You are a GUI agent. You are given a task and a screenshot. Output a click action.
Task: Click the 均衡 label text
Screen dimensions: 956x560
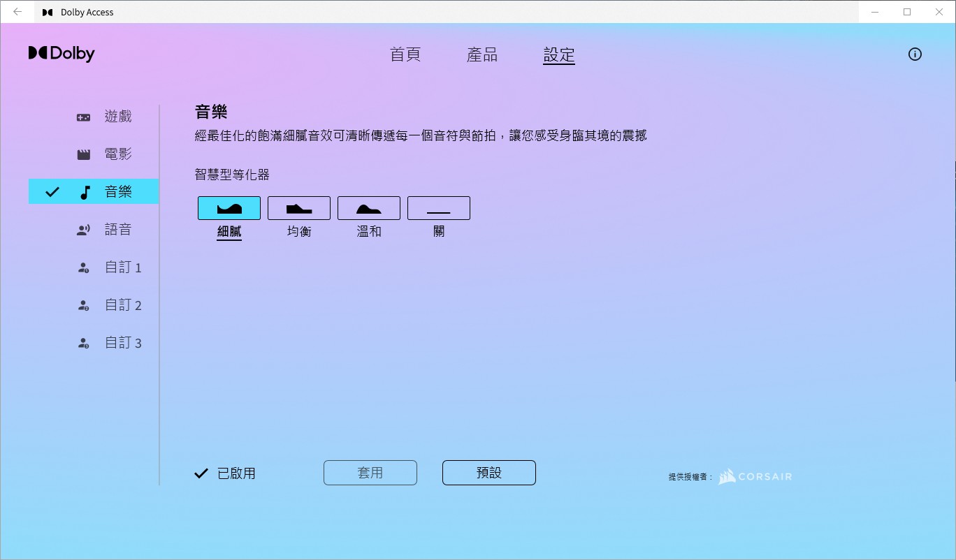(x=299, y=232)
